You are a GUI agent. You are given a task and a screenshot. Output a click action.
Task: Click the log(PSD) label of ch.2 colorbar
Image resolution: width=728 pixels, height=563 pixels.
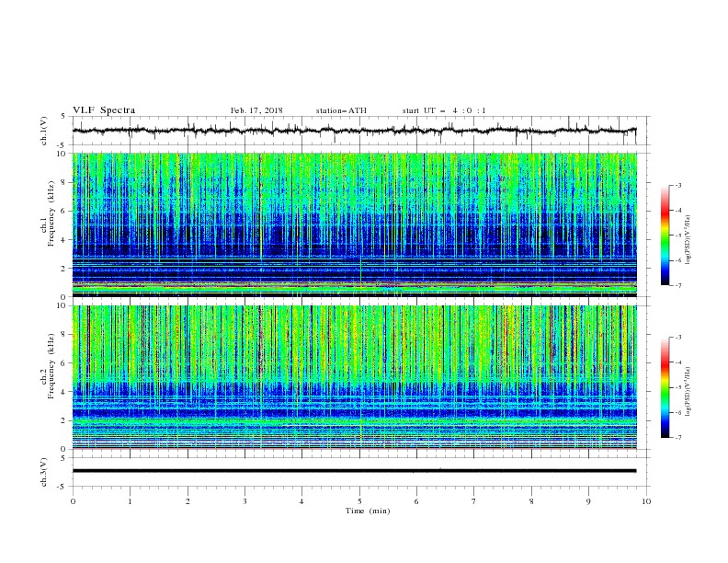pyautogui.click(x=688, y=392)
